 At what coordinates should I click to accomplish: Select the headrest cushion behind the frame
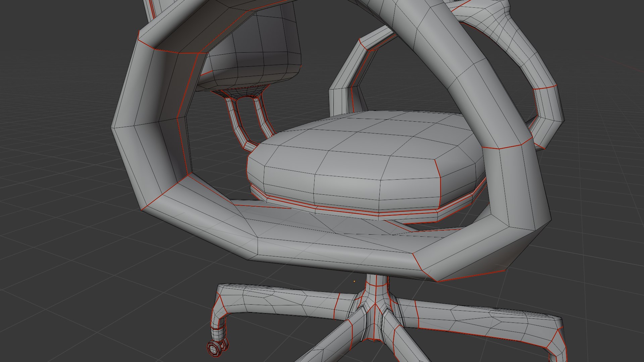pyautogui.click(x=250, y=47)
